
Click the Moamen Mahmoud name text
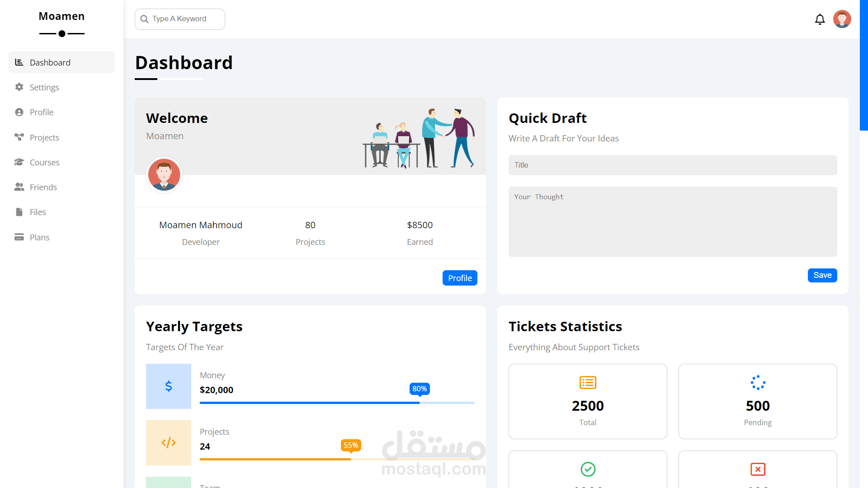[201, 225]
